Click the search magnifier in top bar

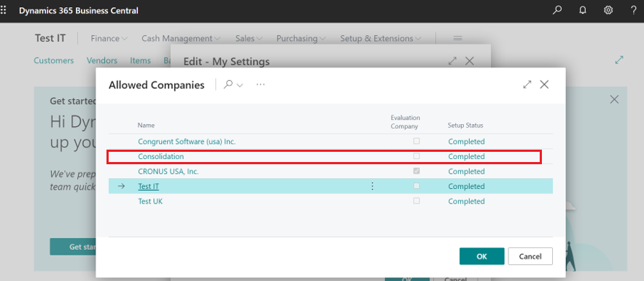coord(557,11)
